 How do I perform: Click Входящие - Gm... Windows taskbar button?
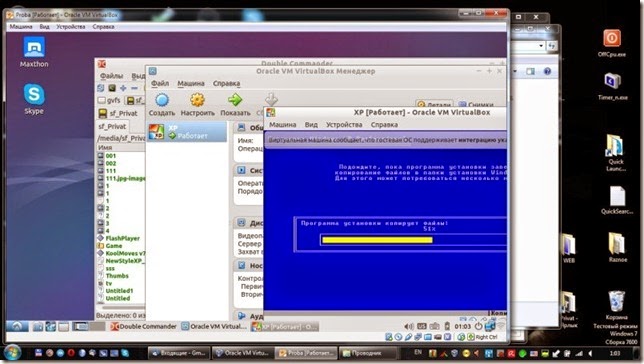[x=179, y=353]
